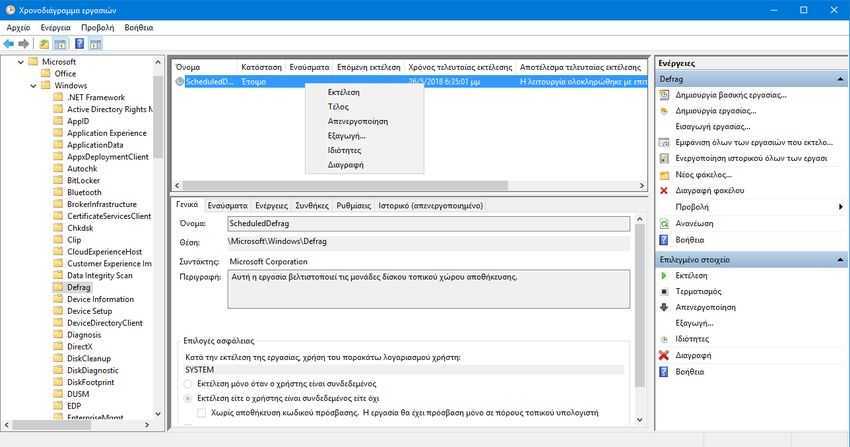The image size is (850, 447).
Task: Toggle Χωρίς αποθήκευση κωδικού πρόσβασης checkbox
Action: 202,413
